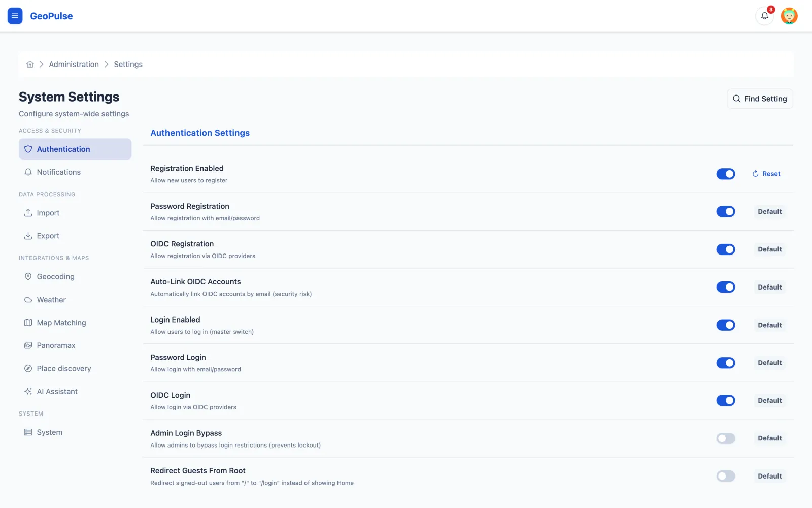This screenshot has width=812, height=508.
Task: Open Map Matching settings section
Action: [75, 323]
